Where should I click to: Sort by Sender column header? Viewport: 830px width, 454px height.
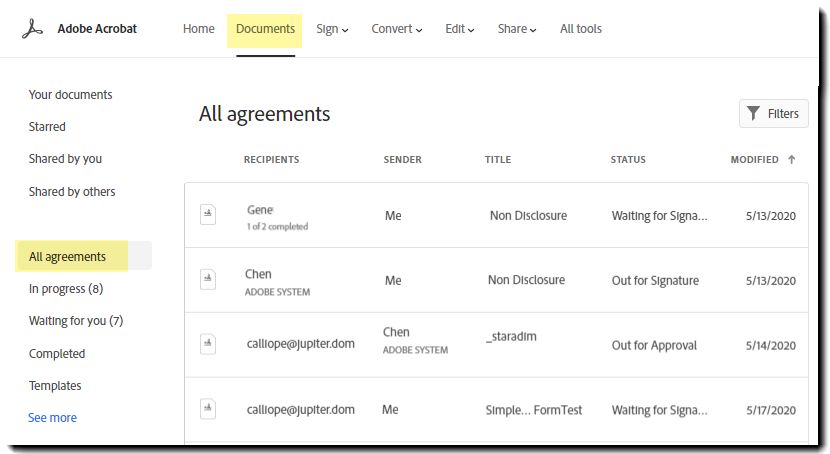tap(403, 159)
